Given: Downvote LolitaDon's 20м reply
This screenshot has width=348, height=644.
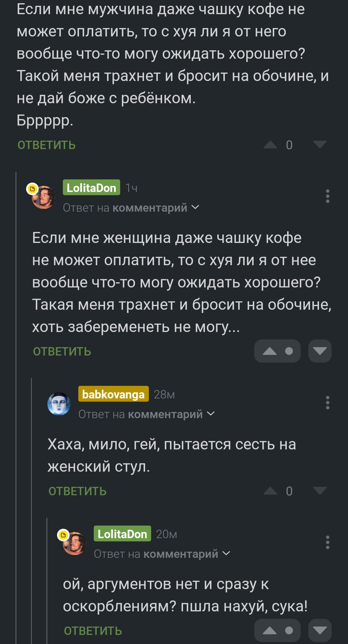Looking at the screenshot, I should point(320,630).
